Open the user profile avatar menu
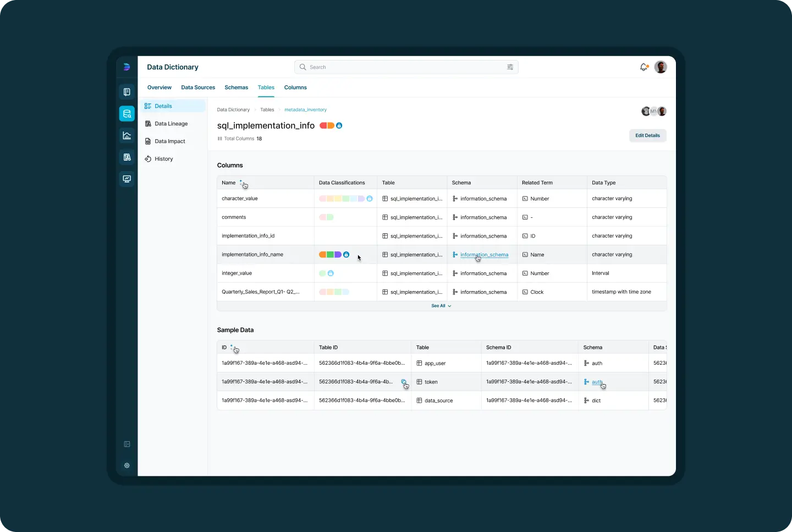 coord(661,67)
